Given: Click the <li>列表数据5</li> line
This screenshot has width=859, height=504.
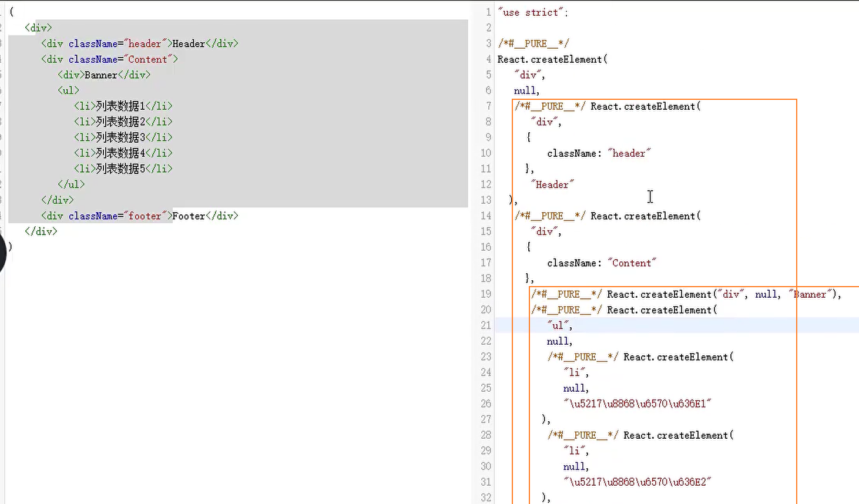Looking at the screenshot, I should pos(123,169).
